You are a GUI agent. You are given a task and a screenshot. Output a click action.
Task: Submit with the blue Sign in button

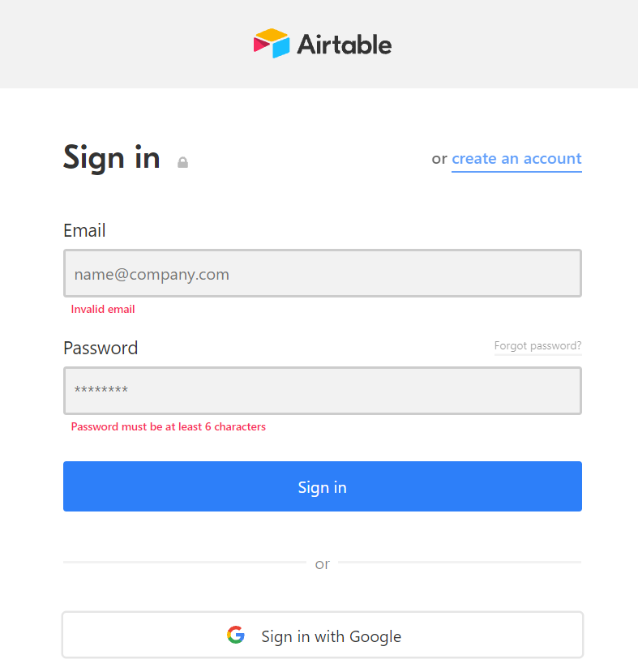tap(323, 486)
